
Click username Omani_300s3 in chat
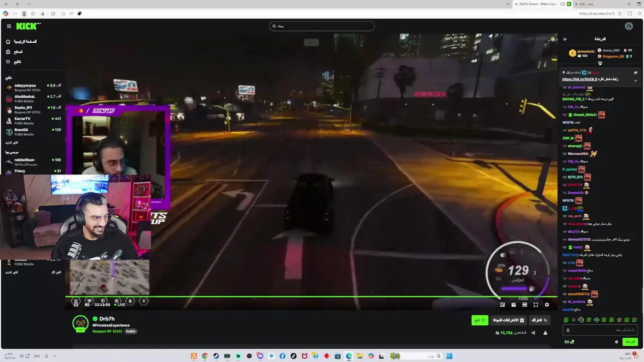pyautogui.click(x=585, y=115)
